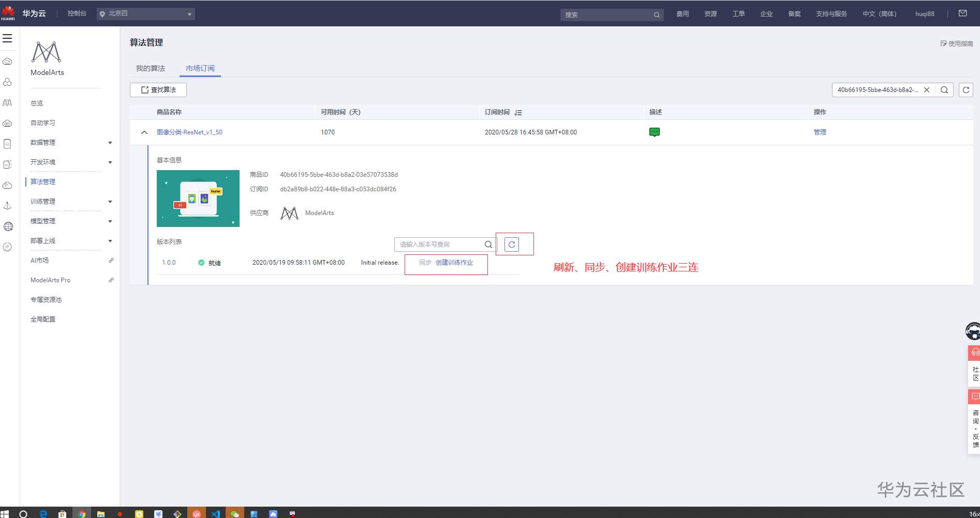Viewport: 980px width, 518px height.
Task: Open version 1.0.0 link
Action: [x=169, y=263]
